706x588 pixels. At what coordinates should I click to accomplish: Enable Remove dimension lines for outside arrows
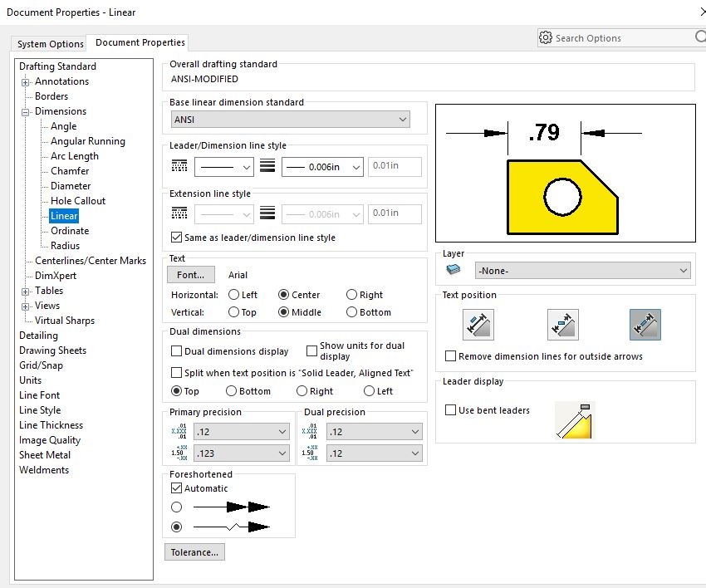point(450,356)
